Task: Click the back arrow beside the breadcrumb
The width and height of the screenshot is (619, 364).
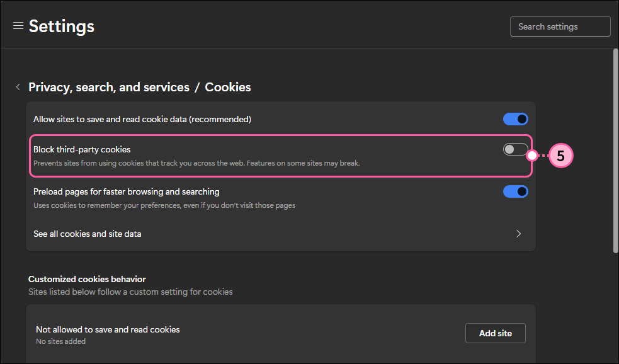Action: (x=18, y=87)
